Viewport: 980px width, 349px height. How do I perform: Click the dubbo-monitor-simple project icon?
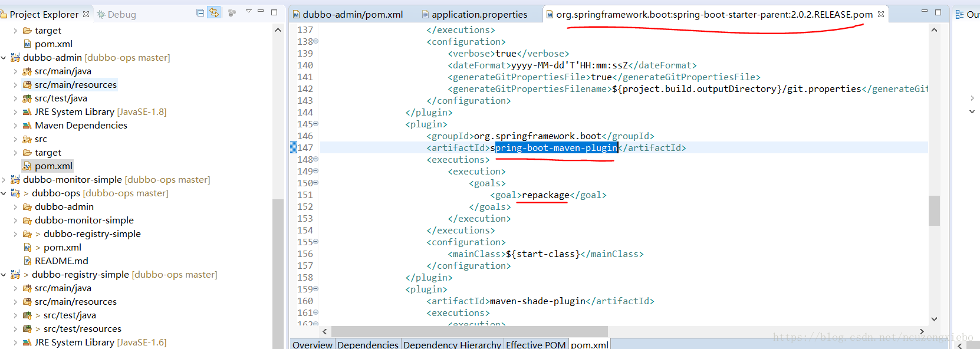pyautogui.click(x=15, y=179)
